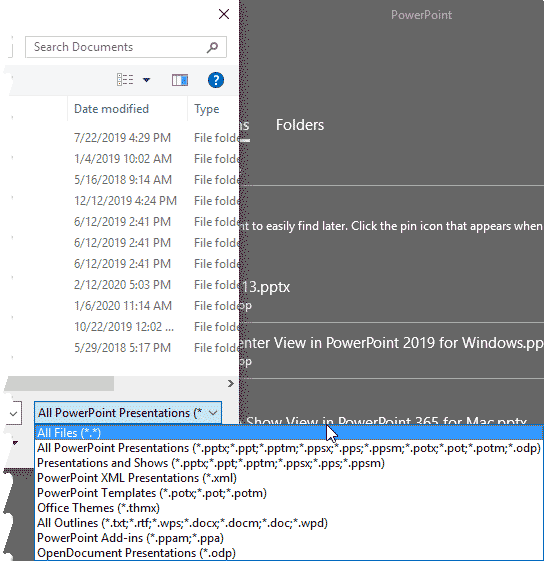Screen dimensions: 544x561
Task: Expand the view options dropdown arrow
Action: pyautogui.click(x=146, y=80)
